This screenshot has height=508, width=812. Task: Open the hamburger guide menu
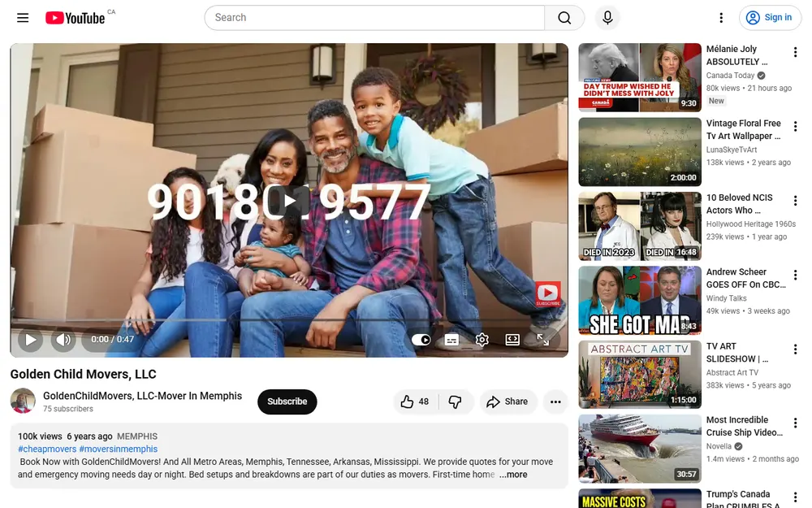[x=23, y=18]
